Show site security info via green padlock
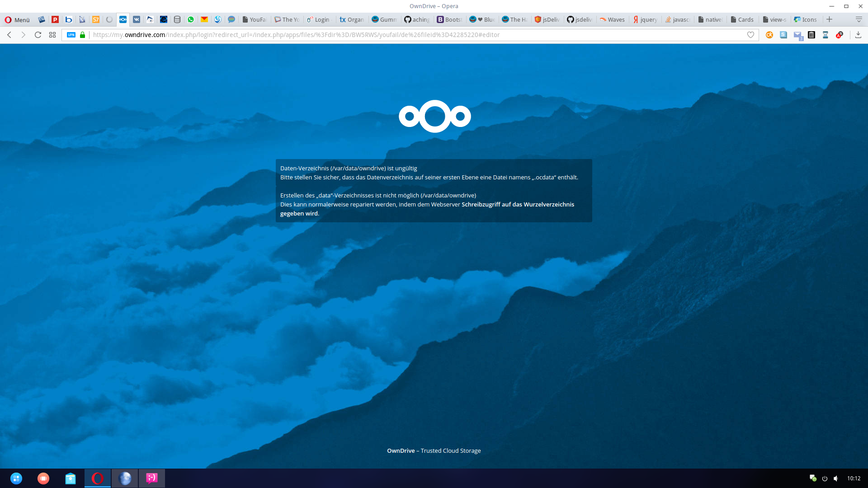Image resolution: width=868 pixels, height=488 pixels. click(x=82, y=35)
